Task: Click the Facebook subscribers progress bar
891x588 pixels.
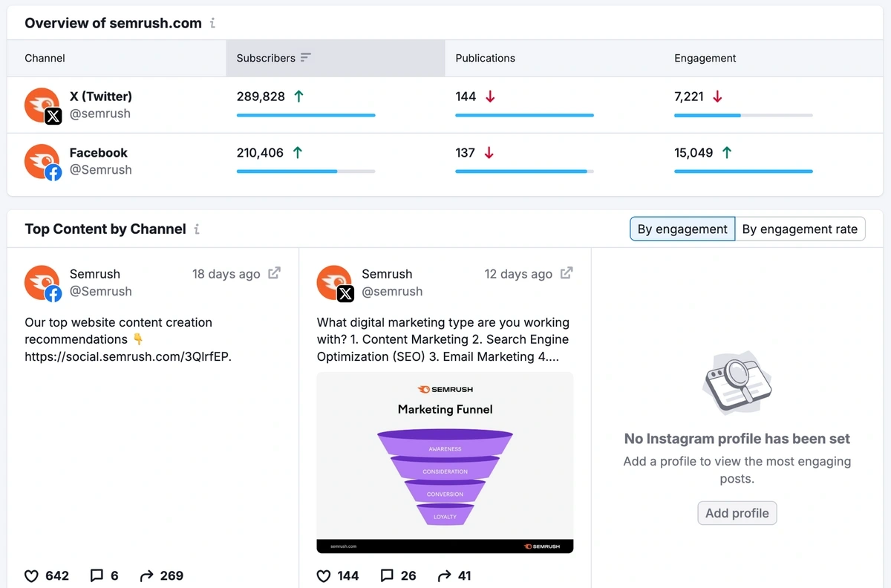Action: coord(306,171)
